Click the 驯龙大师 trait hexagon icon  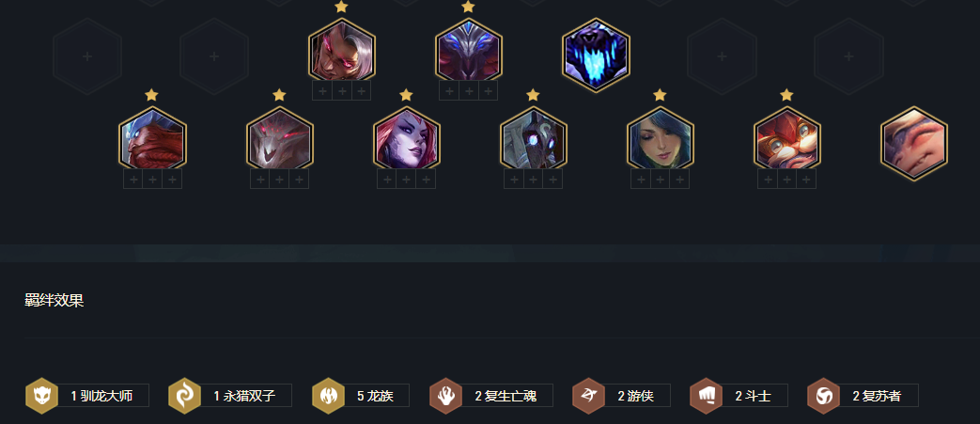pos(41,396)
